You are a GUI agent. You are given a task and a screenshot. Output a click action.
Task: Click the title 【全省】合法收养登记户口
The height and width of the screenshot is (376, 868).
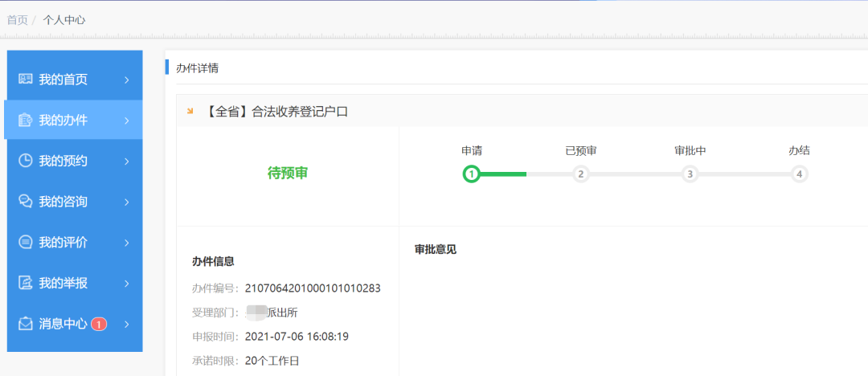click(276, 112)
